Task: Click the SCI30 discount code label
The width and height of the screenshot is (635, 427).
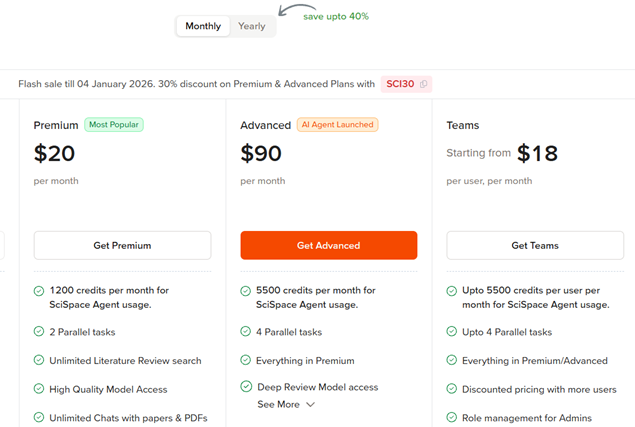Action: (x=399, y=84)
